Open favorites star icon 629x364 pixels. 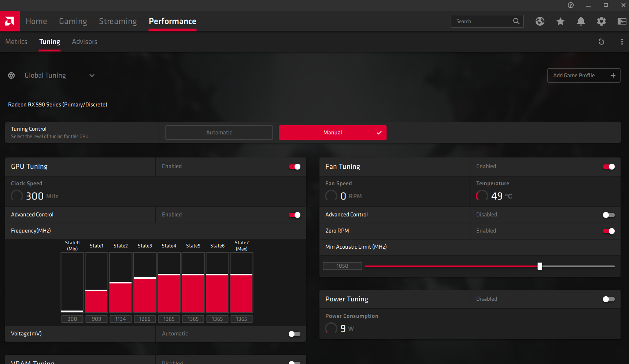pyautogui.click(x=560, y=21)
